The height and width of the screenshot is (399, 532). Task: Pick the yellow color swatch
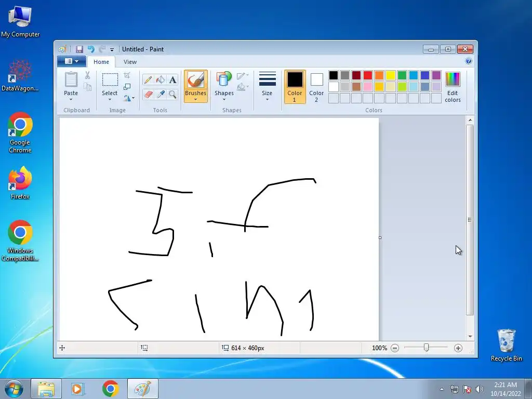pyautogui.click(x=391, y=75)
